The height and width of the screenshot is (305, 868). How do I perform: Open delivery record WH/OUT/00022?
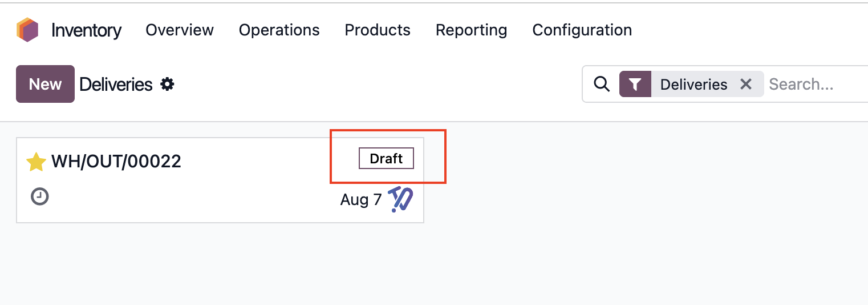[x=116, y=162]
